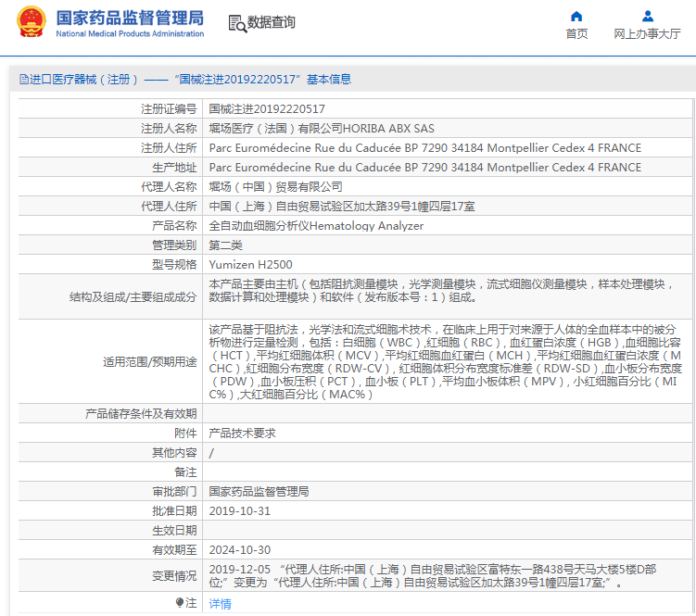The height and width of the screenshot is (616, 696).
Task: Go to 首页 via its text label
Action: click(x=576, y=34)
